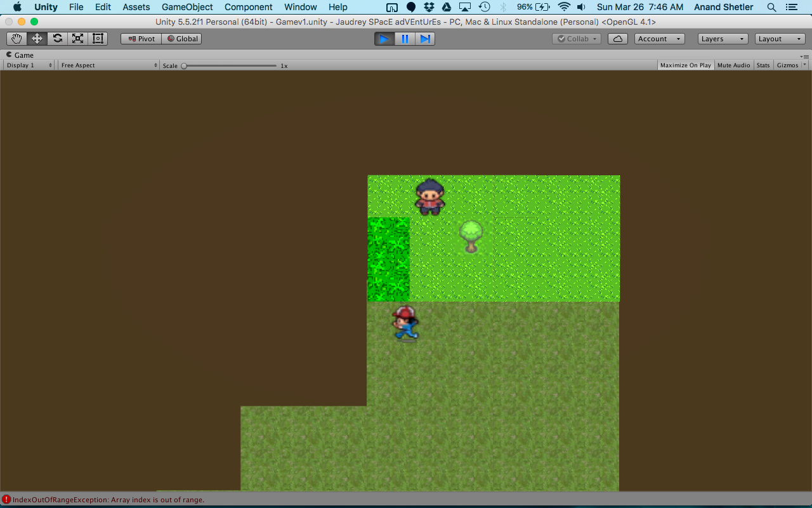Open the Display 1 dropdown
Image resolution: width=812 pixels, height=508 pixels.
29,65
